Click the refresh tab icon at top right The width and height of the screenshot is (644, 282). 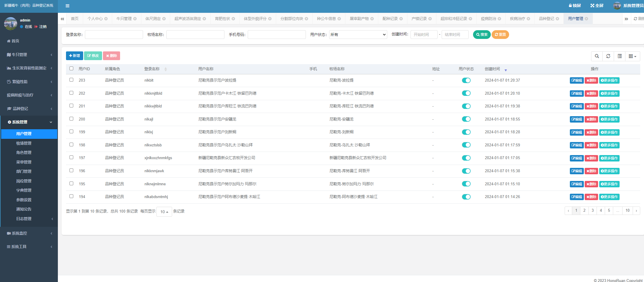(x=636, y=19)
